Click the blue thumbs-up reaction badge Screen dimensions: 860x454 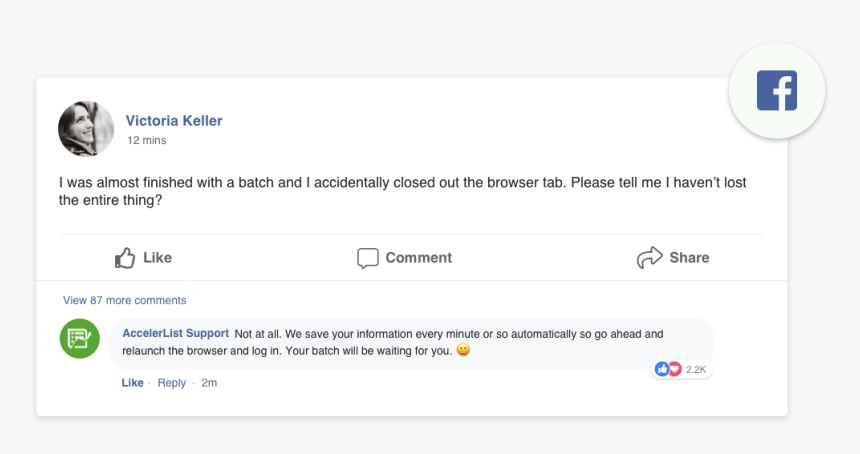point(662,369)
